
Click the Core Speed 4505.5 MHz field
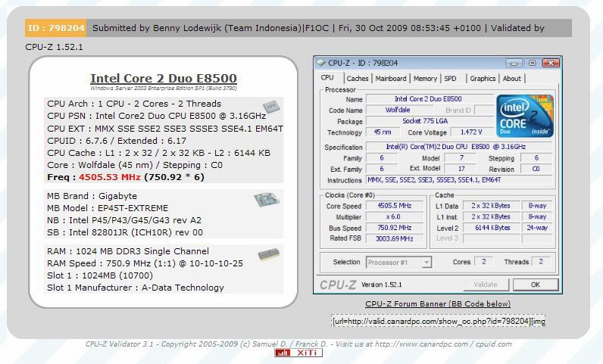[394, 206]
